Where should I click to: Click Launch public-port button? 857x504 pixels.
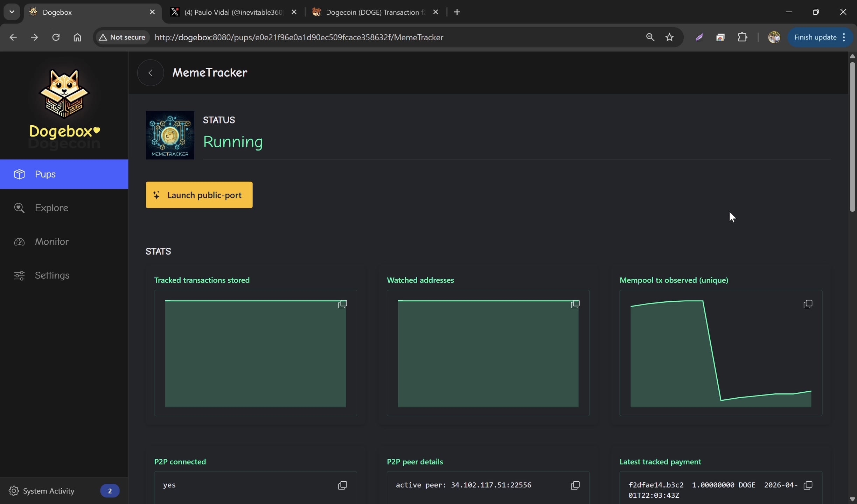[199, 195]
